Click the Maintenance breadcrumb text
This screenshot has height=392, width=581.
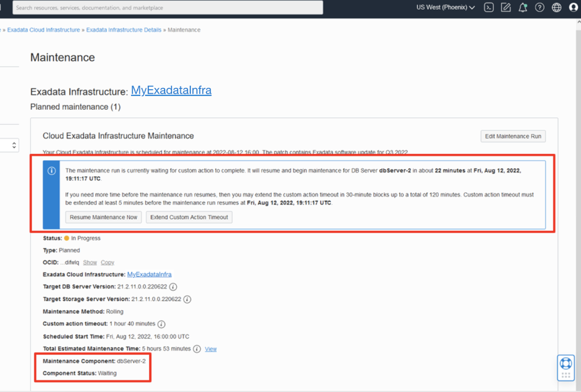click(x=184, y=30)
